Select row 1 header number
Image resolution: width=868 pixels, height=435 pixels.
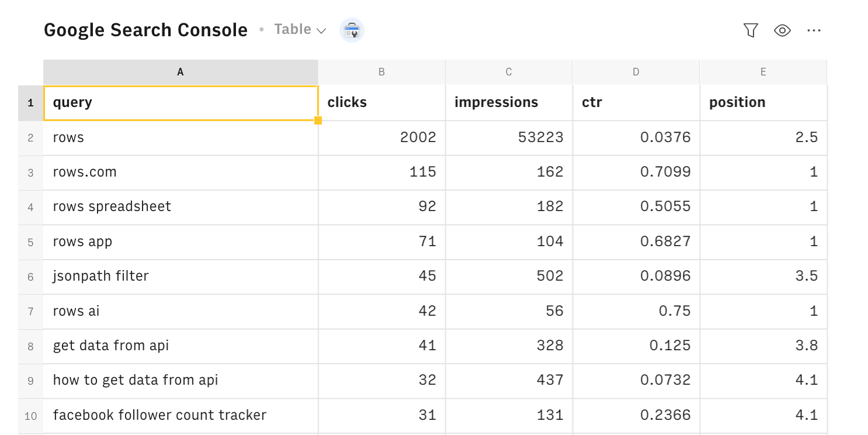click(x=30, y=103)
